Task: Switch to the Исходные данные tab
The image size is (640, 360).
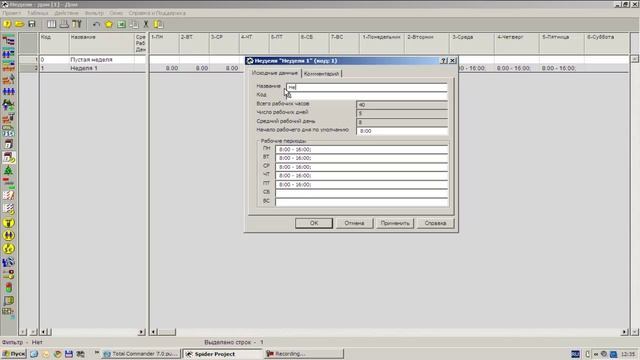Action: tap(275, 73)
